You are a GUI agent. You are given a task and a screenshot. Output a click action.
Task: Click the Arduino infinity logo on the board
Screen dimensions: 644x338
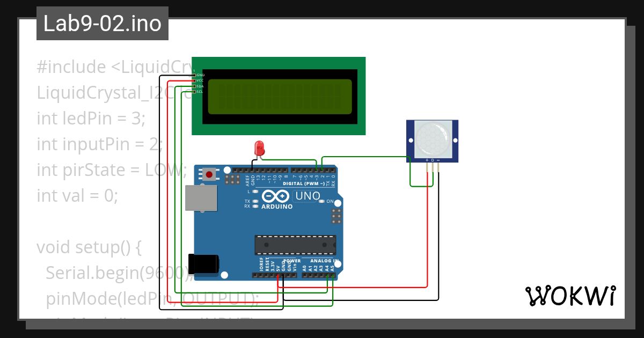(275, 196)
